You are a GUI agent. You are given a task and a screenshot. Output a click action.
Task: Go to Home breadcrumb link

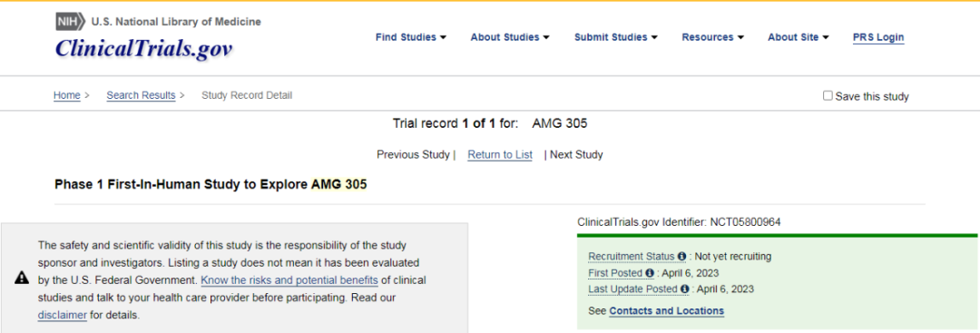(x=67, y=95)
